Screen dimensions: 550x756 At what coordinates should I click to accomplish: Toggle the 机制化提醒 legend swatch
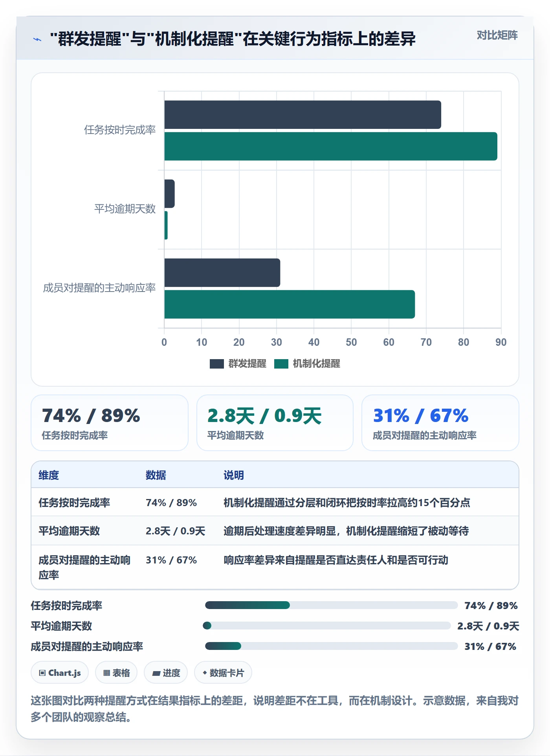[x=281, y=364]
